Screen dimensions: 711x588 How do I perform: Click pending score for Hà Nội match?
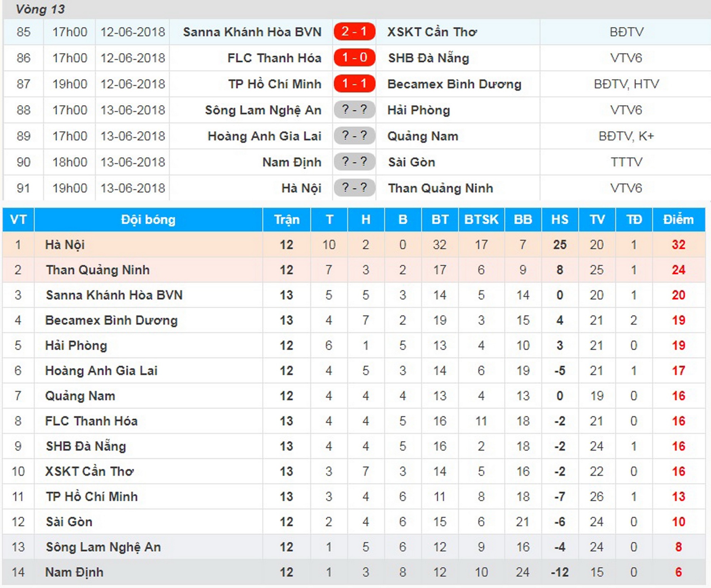point(354,188)
